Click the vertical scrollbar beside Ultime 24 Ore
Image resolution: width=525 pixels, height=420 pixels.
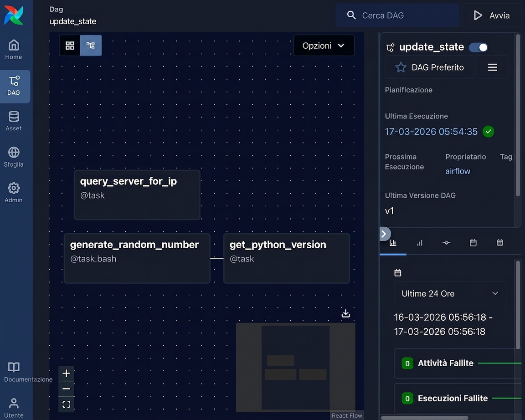coord(518,305)
